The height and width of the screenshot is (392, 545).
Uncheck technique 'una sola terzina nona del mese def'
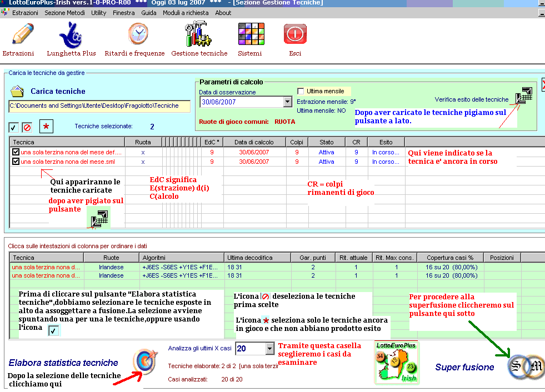pyautogui.click(x=16, y=152)
